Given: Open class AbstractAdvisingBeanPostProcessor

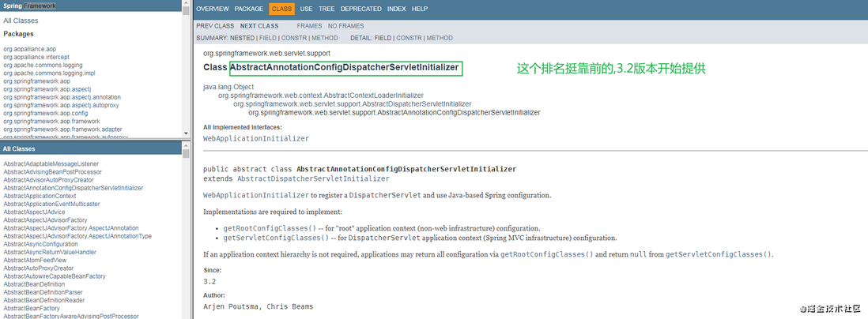Looking at the screenshot, I should pyautogui.click(x=53, y=172).
